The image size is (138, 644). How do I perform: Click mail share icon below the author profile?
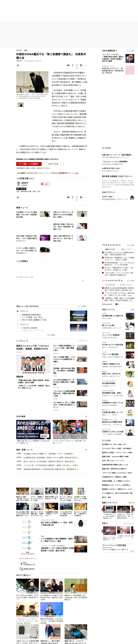(68, 197)
